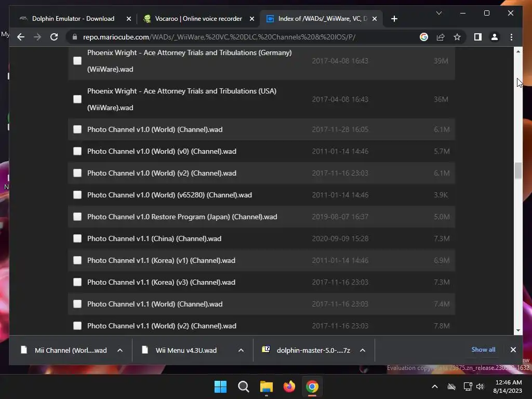Check Photo Channel v1.0 (World) (v2) box
Screen dimensions: 532x399
tap(77, 173)
